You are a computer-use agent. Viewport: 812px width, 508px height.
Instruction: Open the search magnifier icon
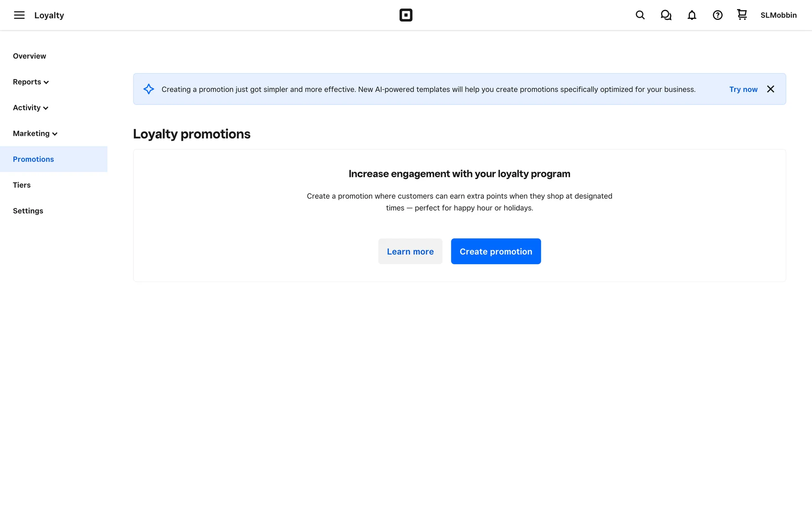(x=640, y=15)
